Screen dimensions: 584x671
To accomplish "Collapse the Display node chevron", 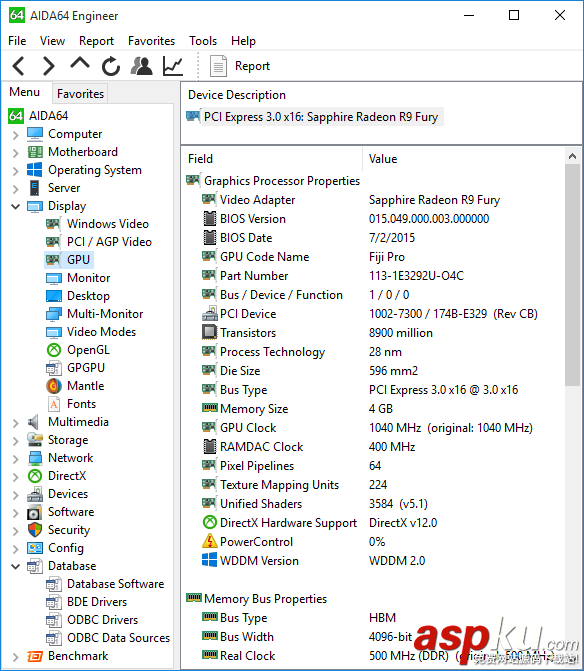I will (16, 207).
